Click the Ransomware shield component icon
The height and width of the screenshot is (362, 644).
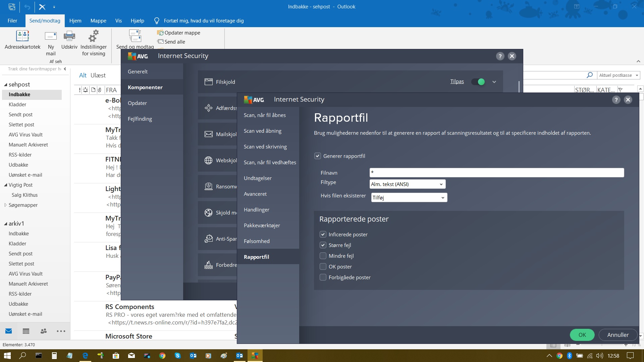click(x=209, y=186)
